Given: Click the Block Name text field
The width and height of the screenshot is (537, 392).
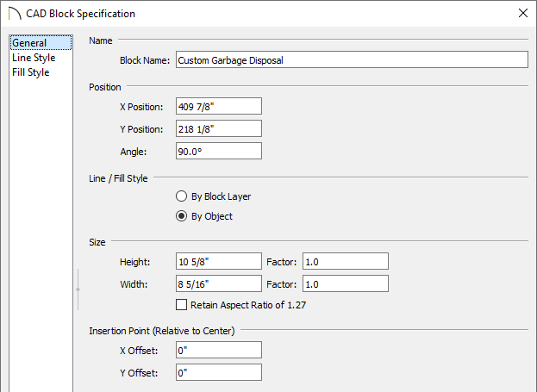Looking at the screenshot, I should (352, 60).
